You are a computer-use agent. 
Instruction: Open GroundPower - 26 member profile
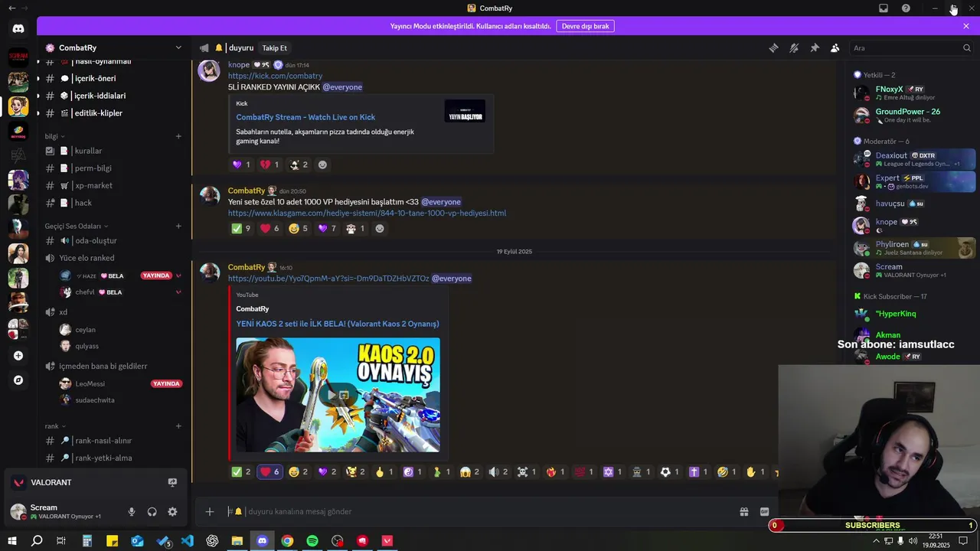click(x=913, y=116)
